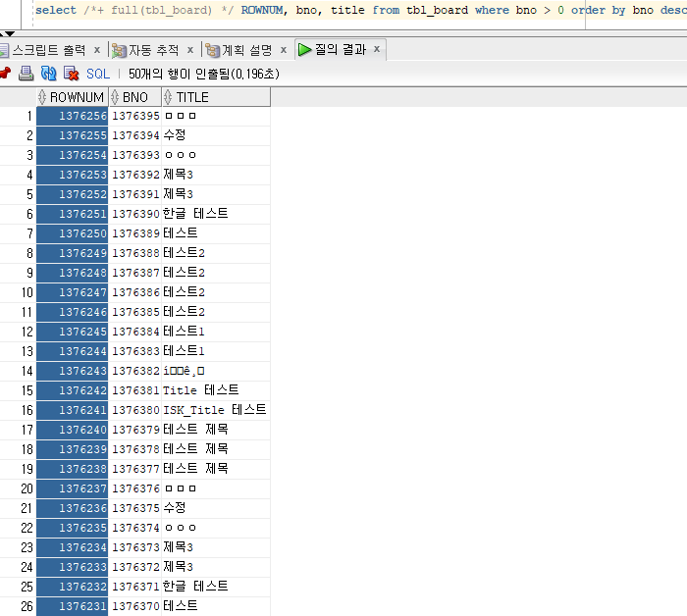Click the panel collapse arrows above the tabs
The height and width of the screenshot is (616, 687).
pos(8,33)
